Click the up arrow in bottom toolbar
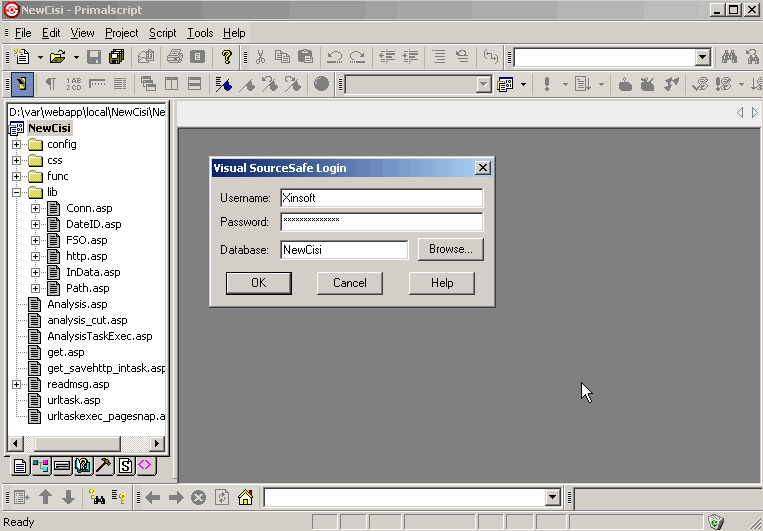The height and width of the screenshot is (531, 763). click(x=46, y=497)
